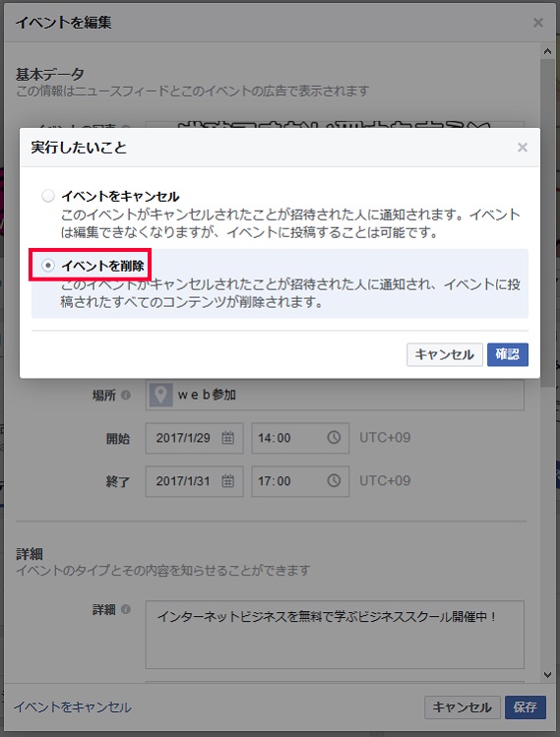
Task: Open calendar icon for end date 2017/1/31
Action: tap(227, 481)
